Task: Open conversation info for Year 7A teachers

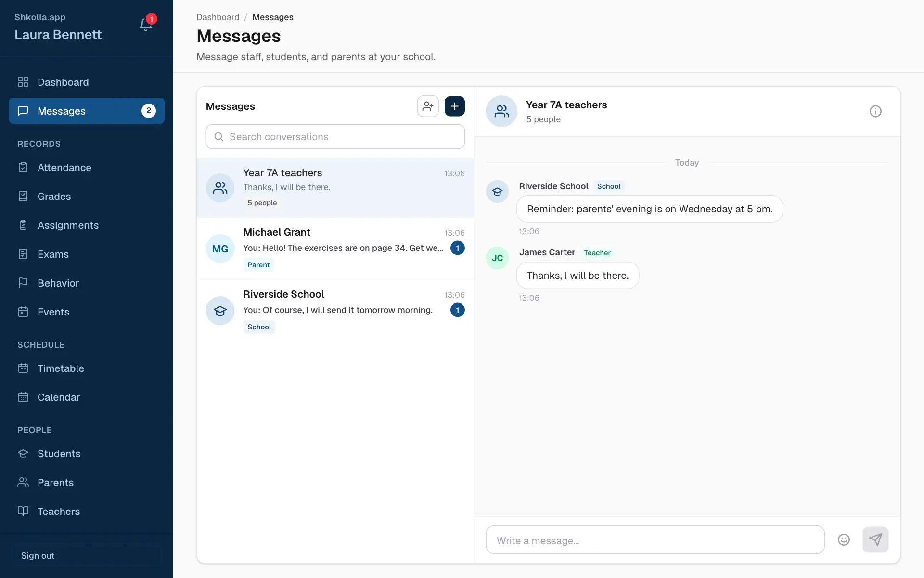Action: [875, 111]
